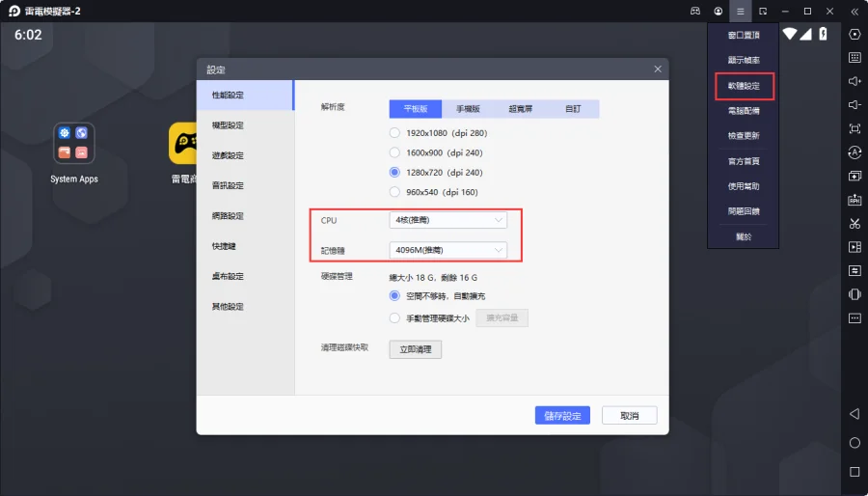Switch to 超寬屏 resolution tab
The height and width of the screenshot is (496, 868).
click(521, 109)
